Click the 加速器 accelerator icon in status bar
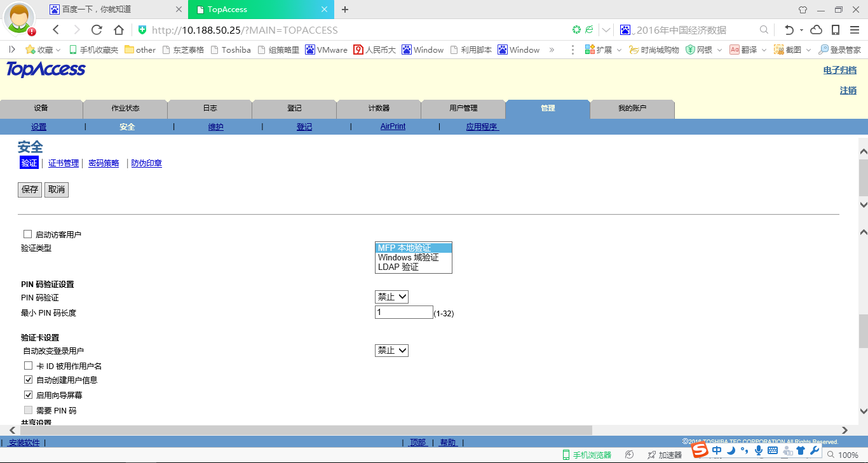 [652, 455]
